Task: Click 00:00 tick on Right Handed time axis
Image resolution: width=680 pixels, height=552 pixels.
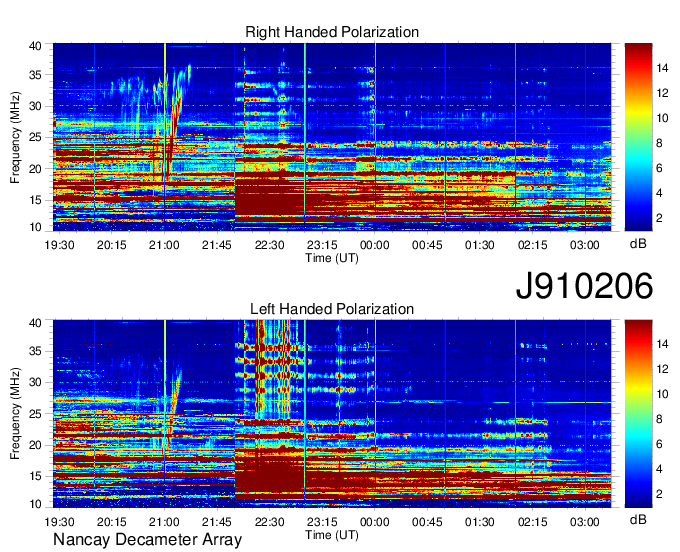Action: (x=375, y=245)
